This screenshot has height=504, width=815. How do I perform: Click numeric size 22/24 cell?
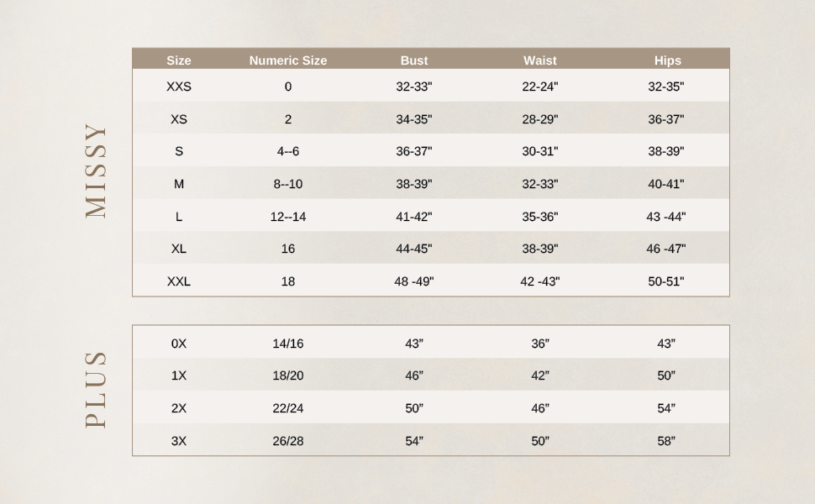click(x=288, y=408)
